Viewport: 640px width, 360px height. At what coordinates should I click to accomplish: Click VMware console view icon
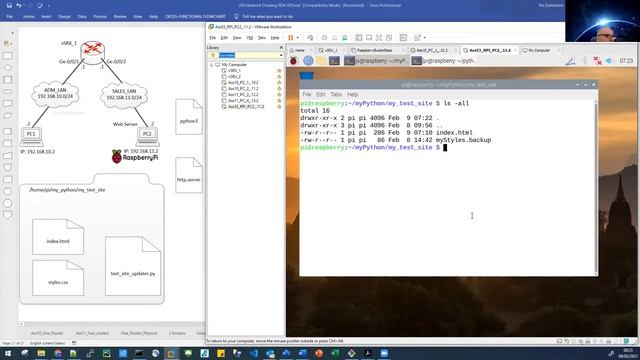coord(403,38)
